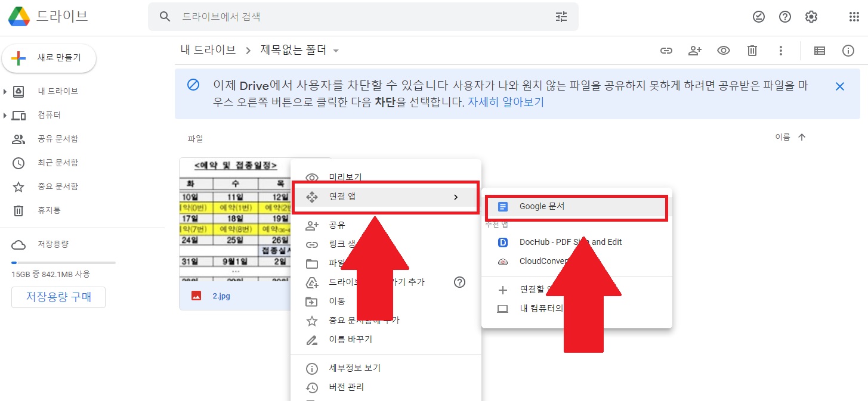Open offline ready status icon

(x=759, y=17)
